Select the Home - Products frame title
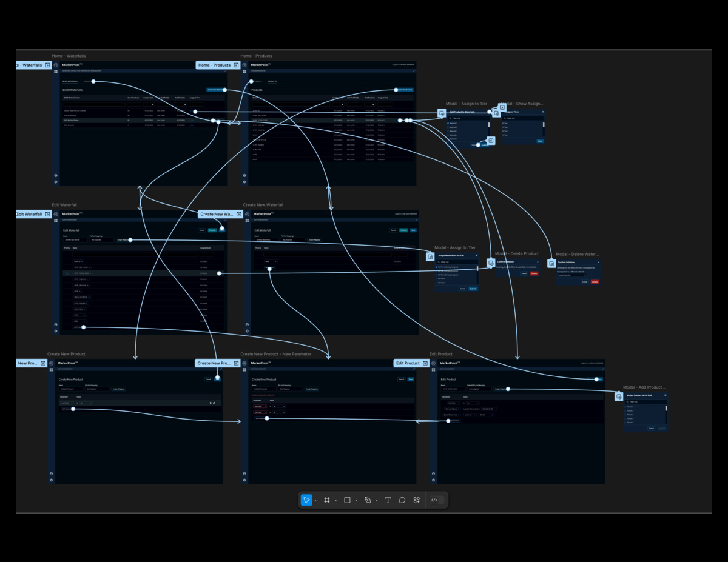Screen dimensions: 728x562 [x=256, y=56]
